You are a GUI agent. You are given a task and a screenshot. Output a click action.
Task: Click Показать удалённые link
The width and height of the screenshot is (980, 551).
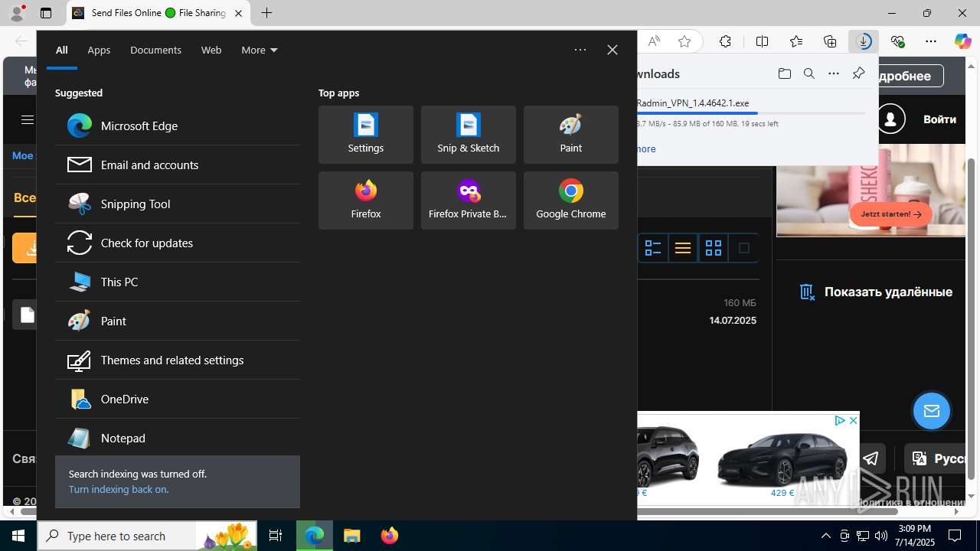tap(877, 292)
